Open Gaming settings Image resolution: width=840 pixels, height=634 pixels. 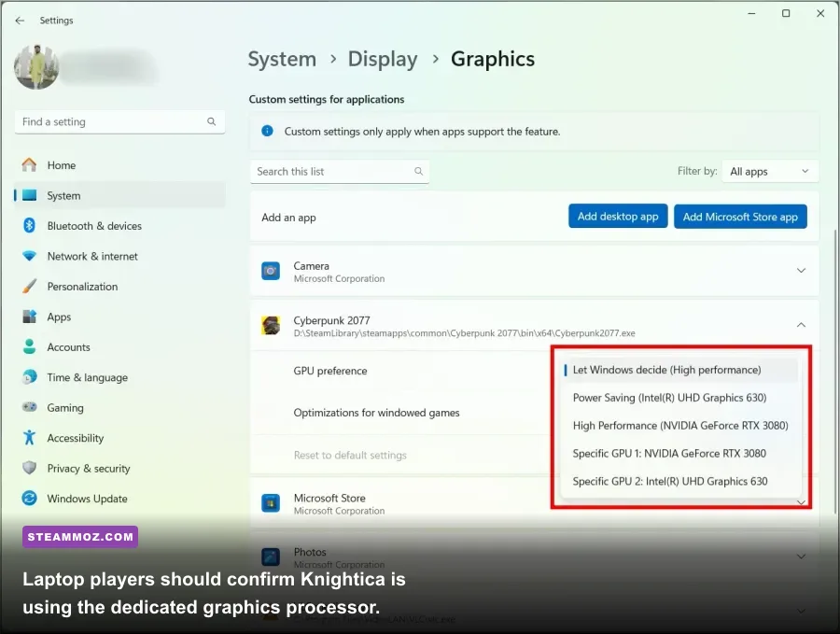click(119, 407)
